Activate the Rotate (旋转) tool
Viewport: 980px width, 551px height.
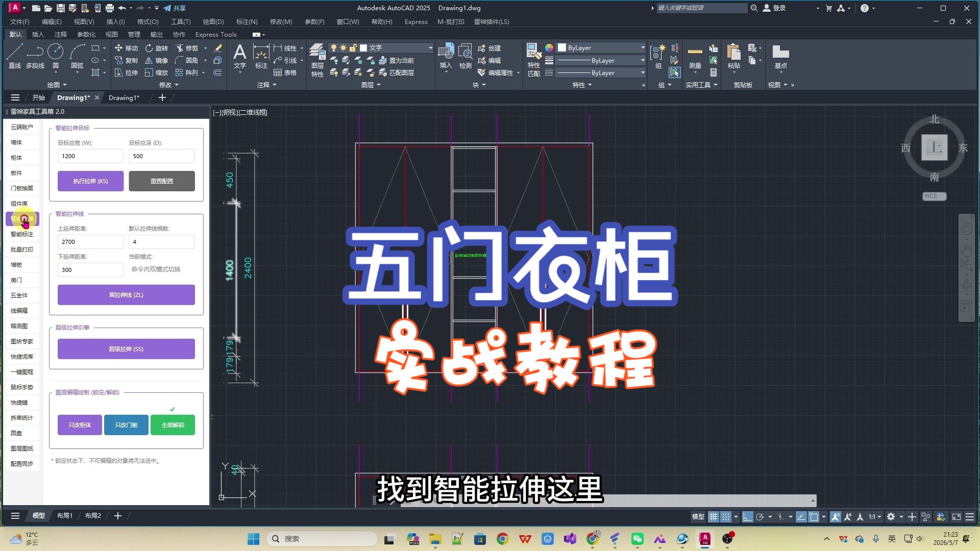(156, 48)
